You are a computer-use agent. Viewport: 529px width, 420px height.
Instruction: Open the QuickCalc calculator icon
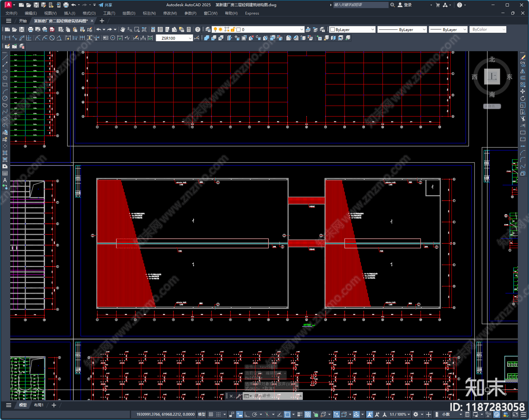pyautogui.click(x=189, y=29)
